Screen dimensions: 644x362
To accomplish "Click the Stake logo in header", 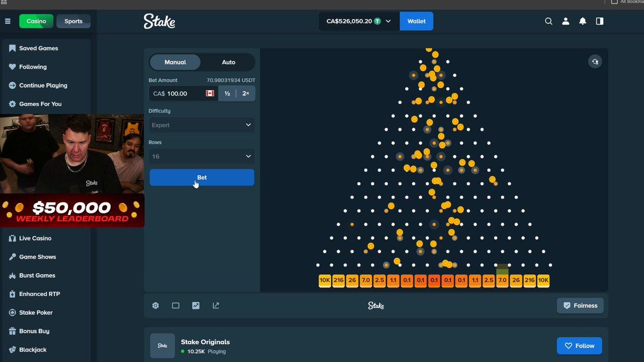I will pos(159,21).
